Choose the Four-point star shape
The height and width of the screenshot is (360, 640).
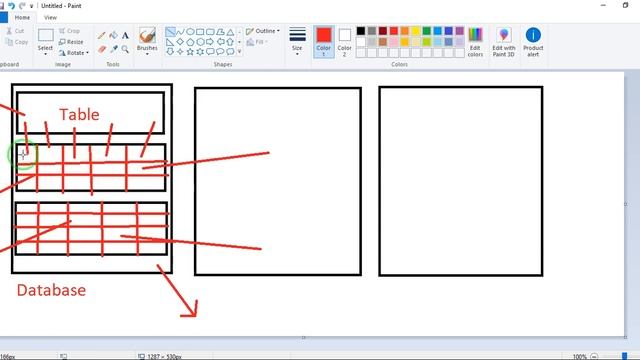click(x=180, y=51)
